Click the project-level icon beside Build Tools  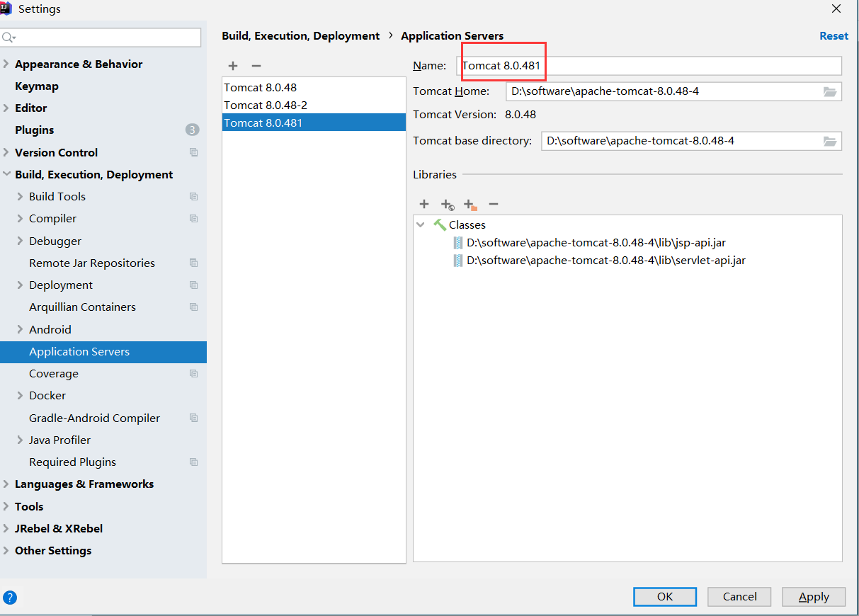point(194,196)
